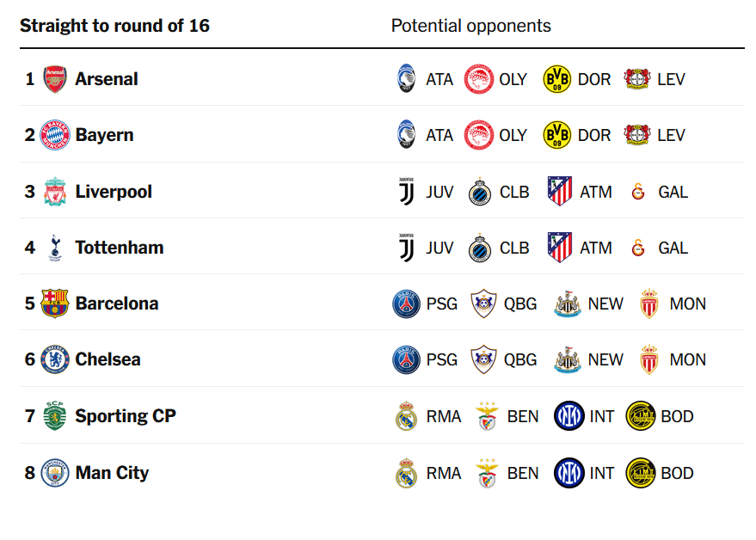Click the Inter logo in Man City's row
756x540 pixels.
(569, 473)
